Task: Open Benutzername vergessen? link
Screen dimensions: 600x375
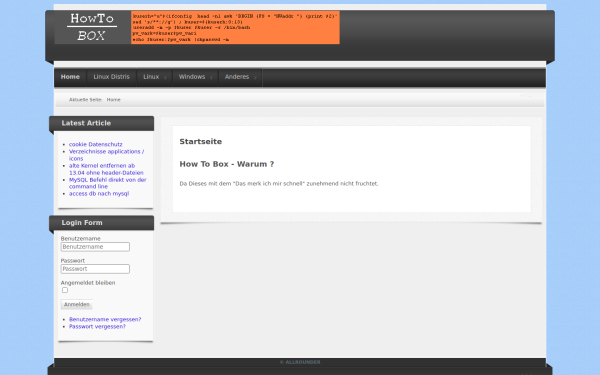Action: (105, 320)
